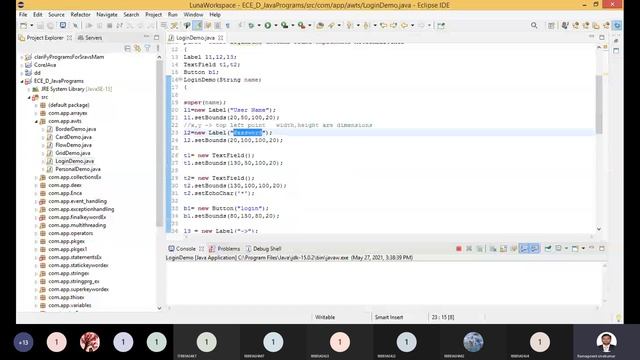Click red Terminate button in Console
The width and height of the screenshot is (640, 360).
tap(459, 249)
